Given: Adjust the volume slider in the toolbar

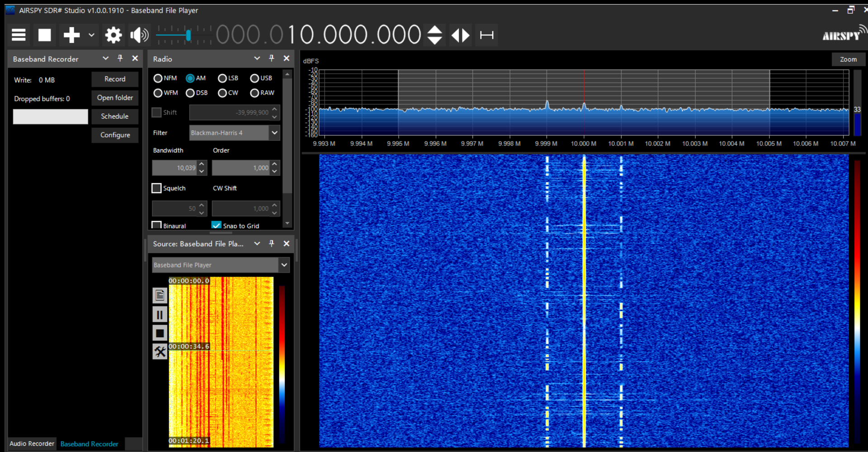Looking at the screenshot, I should pos(188,35).
